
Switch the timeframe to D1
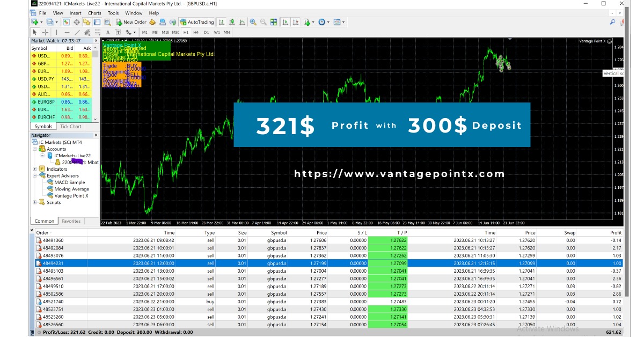point(206,32)
